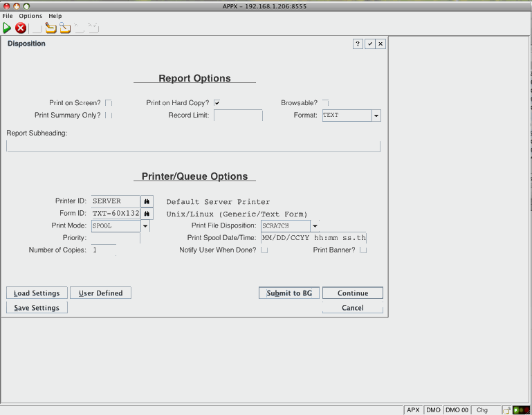This screenshot has width=532, height=415.
Task: Open the Print Mode SPOOL dropdown
Action: point(145,225)
